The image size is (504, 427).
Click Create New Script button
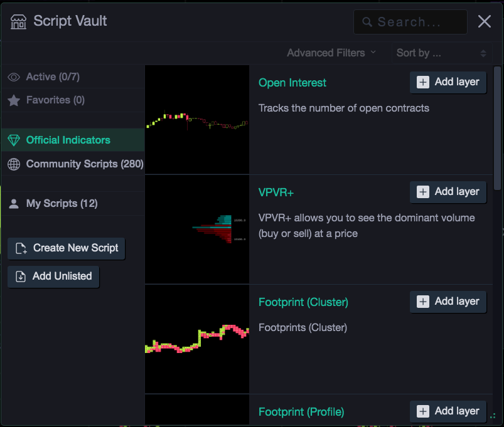click(66, 248)
